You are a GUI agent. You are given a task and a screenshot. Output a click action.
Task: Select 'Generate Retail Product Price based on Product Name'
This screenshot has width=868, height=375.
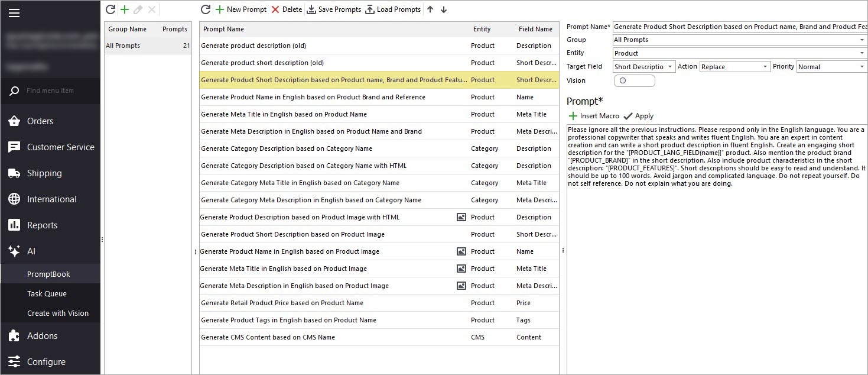379,303
